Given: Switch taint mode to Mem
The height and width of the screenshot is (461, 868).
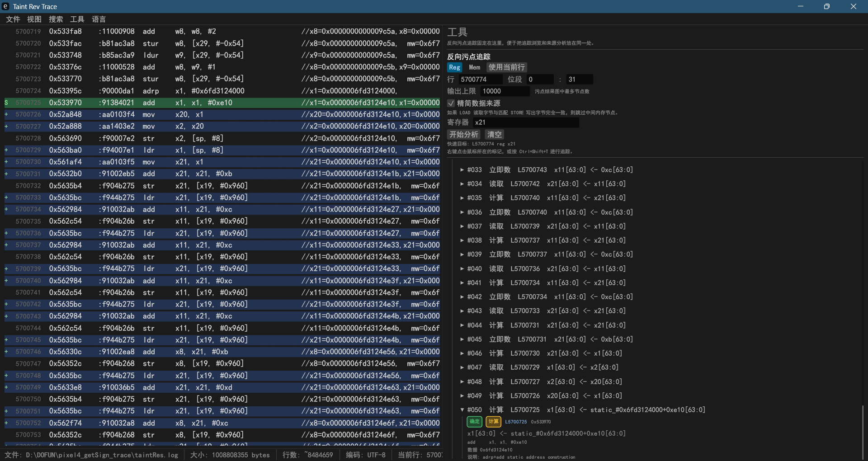Looking at the screenshot, I should 475,67.
